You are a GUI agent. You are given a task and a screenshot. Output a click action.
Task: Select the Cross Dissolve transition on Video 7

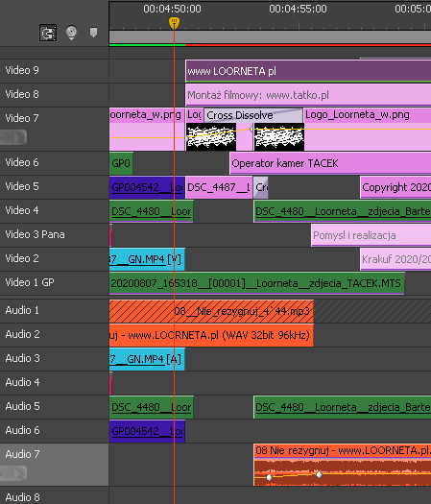253,115
